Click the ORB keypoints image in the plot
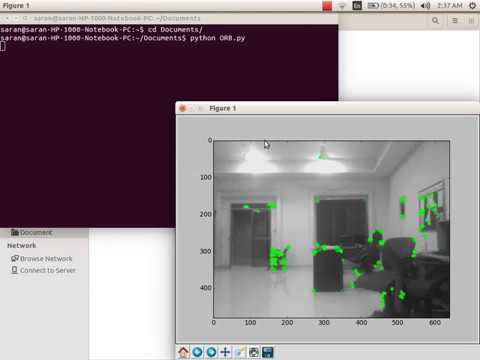The width and height of the screenshot is (480, 360). pos(332,229)
